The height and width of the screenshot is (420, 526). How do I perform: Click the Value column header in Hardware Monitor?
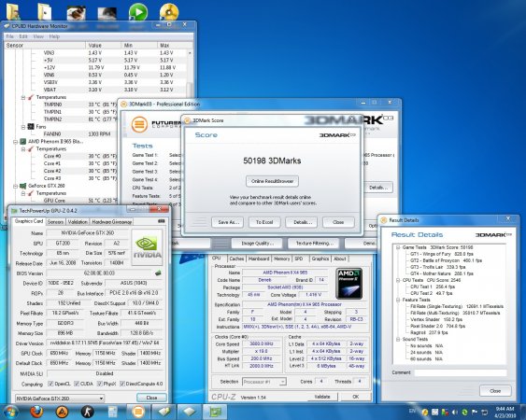point(104,45)
